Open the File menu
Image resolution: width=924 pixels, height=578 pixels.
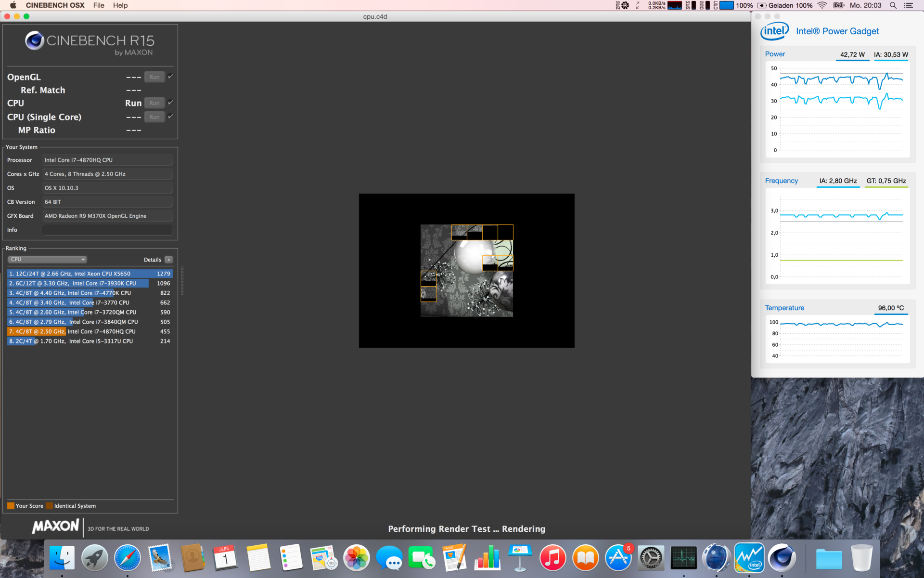pyautogui.click(x=99, y=5)
